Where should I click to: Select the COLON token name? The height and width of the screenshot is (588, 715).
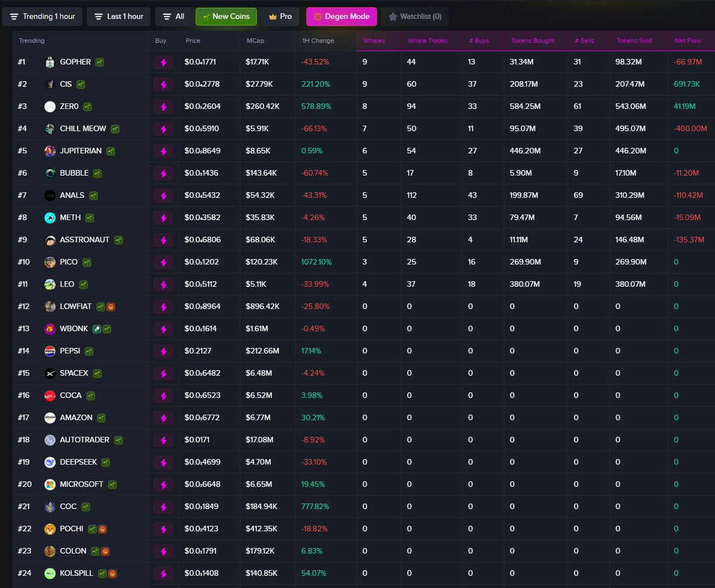point(73,551)
